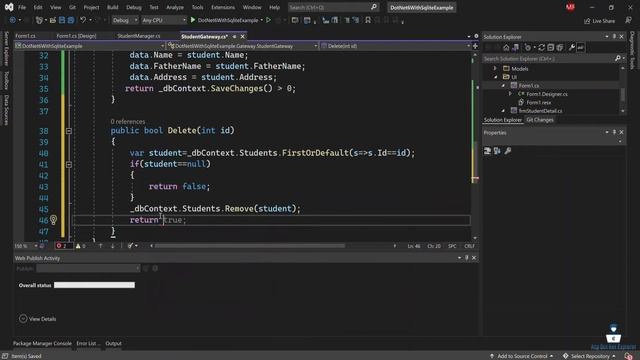Open the Any CPU platform dropdown

coord(164,20)
